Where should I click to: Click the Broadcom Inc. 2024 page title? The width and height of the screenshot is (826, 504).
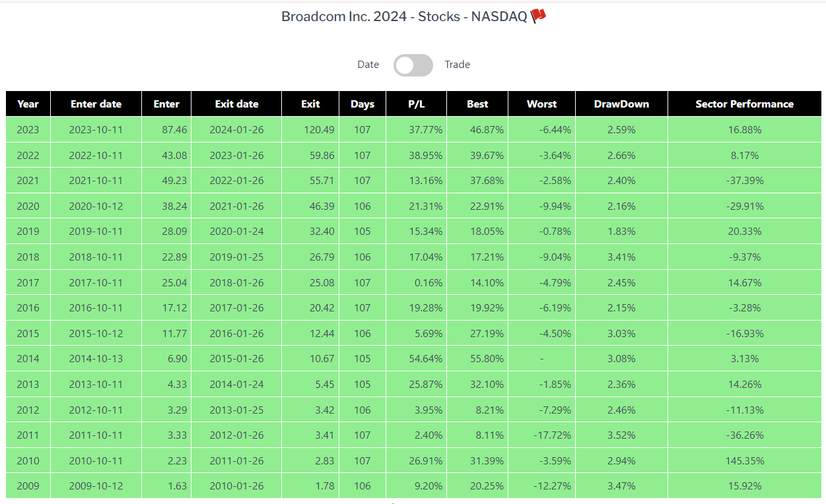click(405, 16)
